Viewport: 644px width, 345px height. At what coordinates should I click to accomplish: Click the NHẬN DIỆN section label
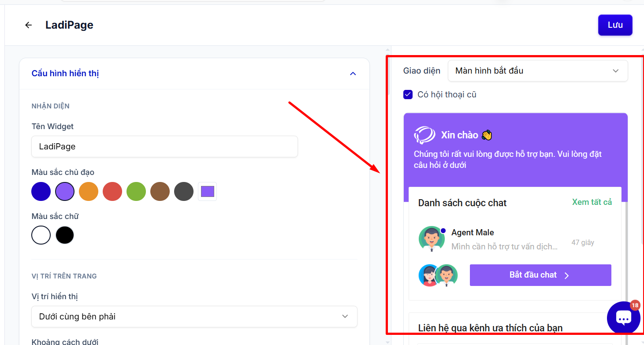[51, 106]
